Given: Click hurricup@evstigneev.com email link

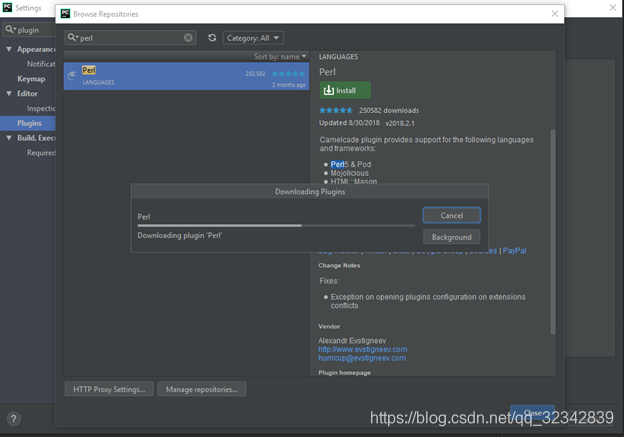Looking at the screenshot, I should [362, 358].
